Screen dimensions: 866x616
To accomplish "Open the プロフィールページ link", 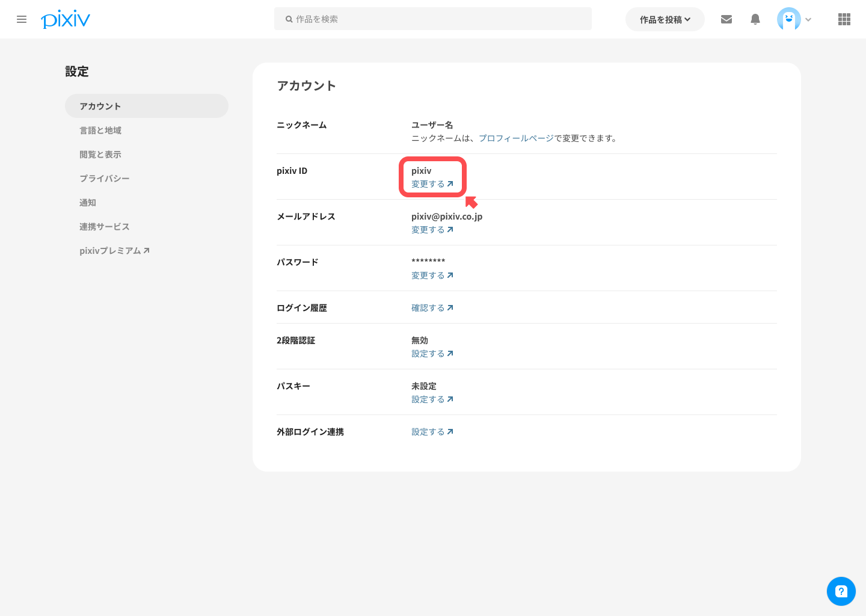I will click(516, 138).
